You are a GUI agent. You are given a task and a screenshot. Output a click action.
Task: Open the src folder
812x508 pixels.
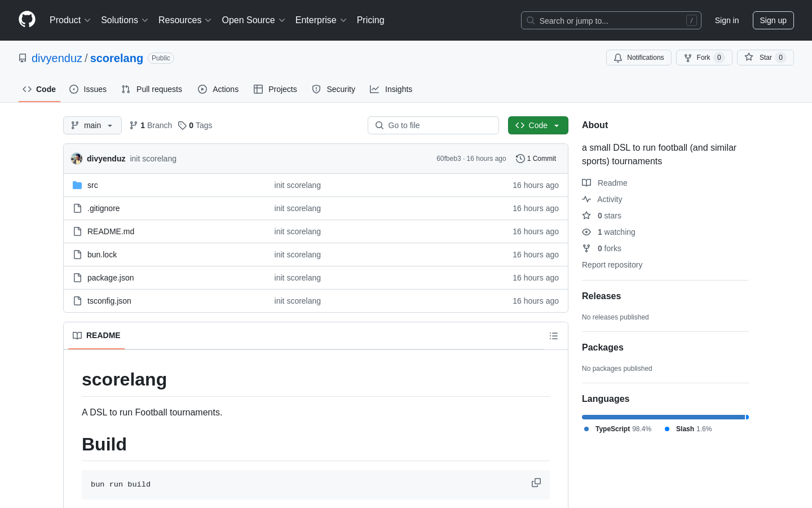92,185
